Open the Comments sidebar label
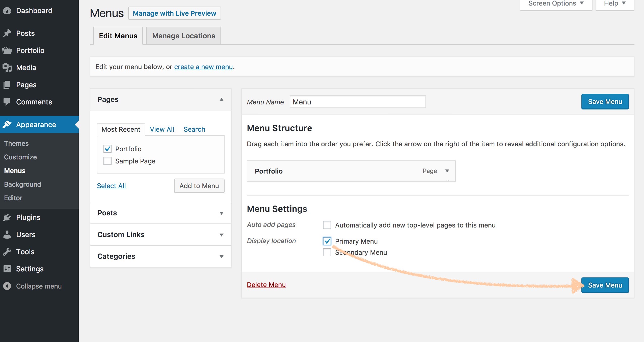The width and height of the screenshot is (644, 342). point(34,102)
